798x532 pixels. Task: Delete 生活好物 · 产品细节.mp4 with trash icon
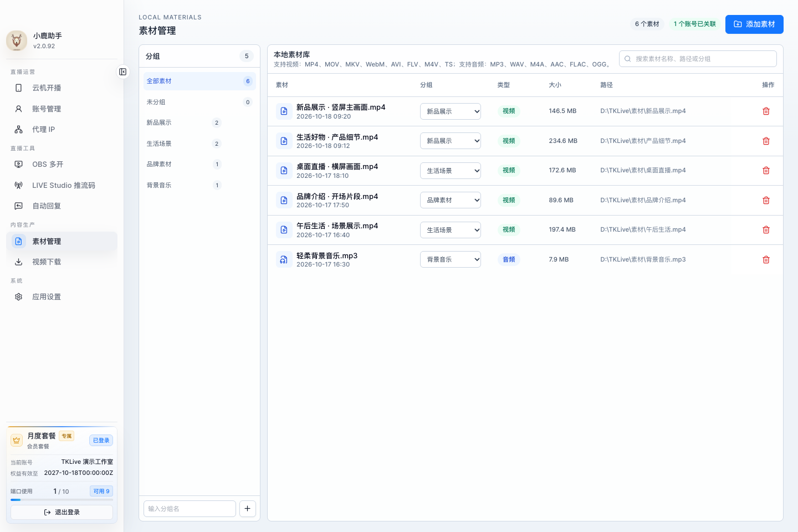pos(766,141)
